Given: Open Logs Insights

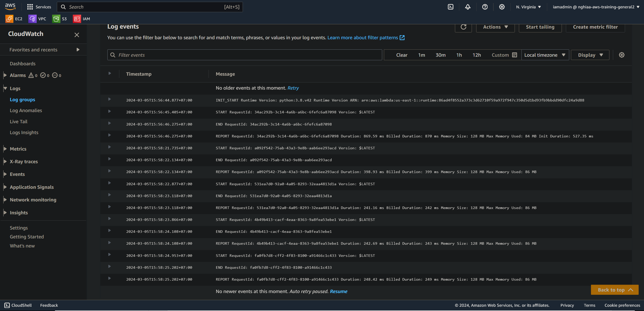Looking at the screenshot, I should click(24, 133).
